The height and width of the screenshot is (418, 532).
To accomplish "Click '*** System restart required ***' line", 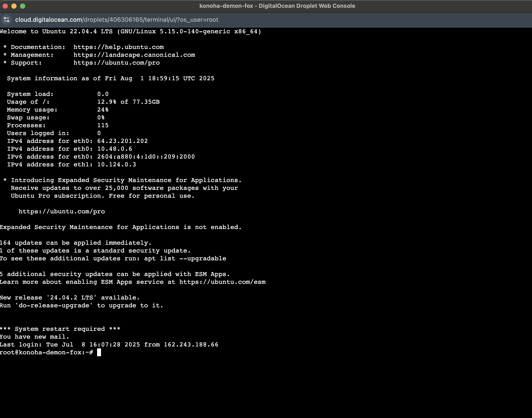I will (x=60, y=329).
